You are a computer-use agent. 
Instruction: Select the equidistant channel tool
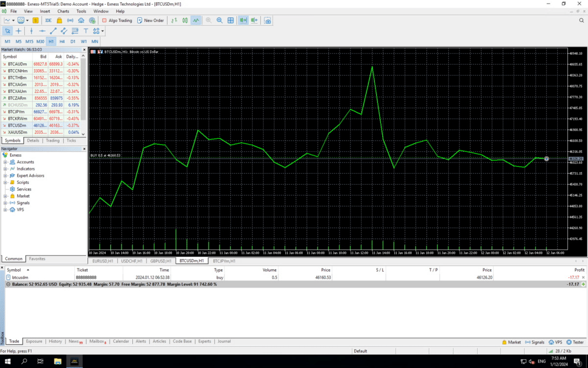point(64,31)
